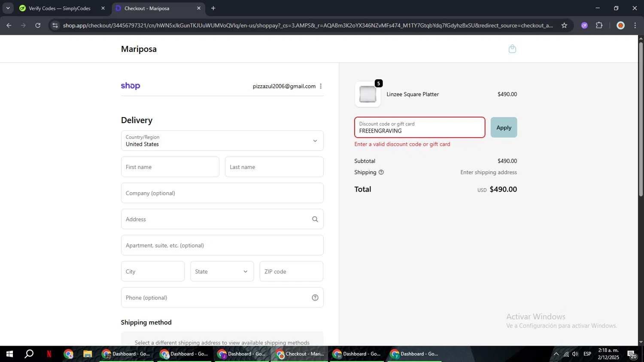Show shipping info help icon
644x362 pixels.
pos(381,172)
